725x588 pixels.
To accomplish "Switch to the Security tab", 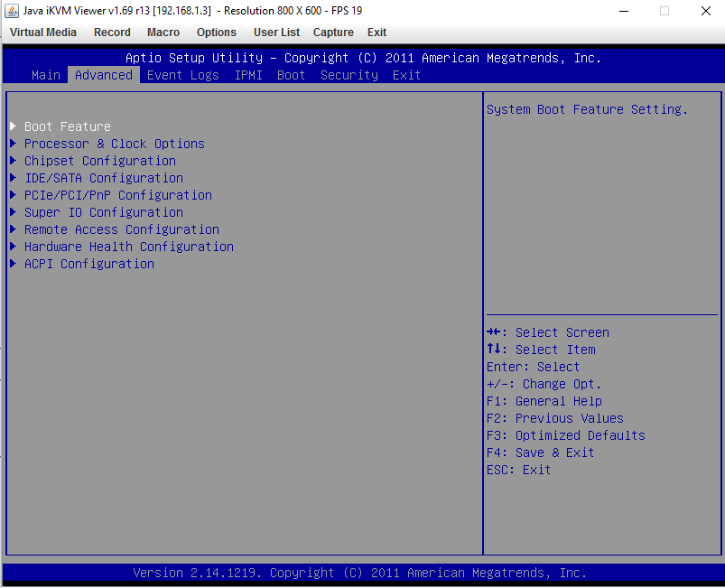I will [x=349, y=75].
